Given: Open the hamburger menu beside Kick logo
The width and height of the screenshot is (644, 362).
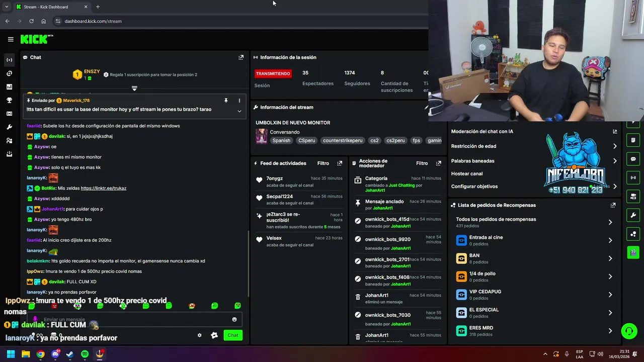Looking at the screenshot, I should pyautogui.click(x=11, y=39).
